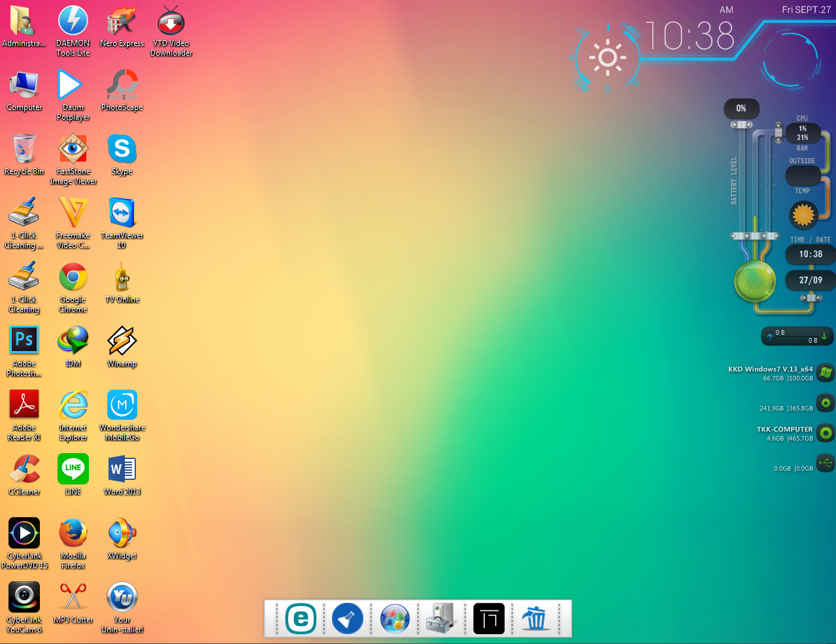Screen dimensions: 836x644
Task: Click the battery level 0% indicator
Action: (741, 109)
